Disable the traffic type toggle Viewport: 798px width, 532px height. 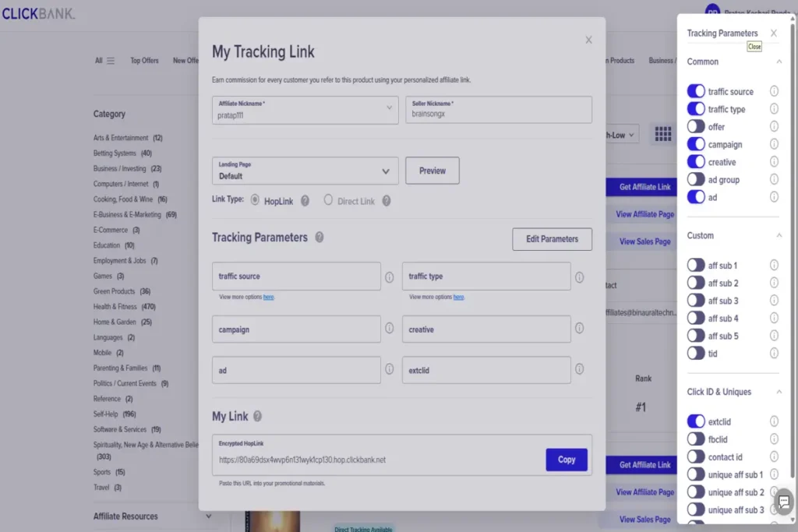point(696,109)
